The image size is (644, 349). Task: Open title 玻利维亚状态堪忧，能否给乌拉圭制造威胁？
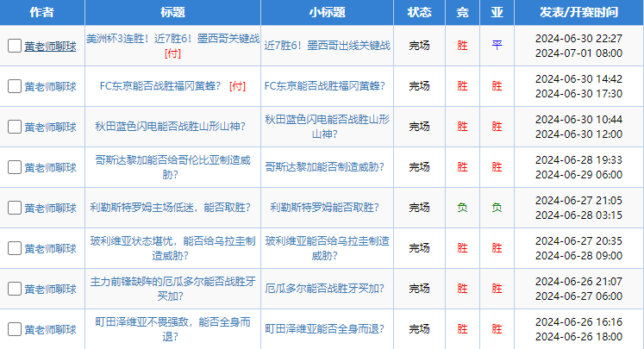(172, 248)
